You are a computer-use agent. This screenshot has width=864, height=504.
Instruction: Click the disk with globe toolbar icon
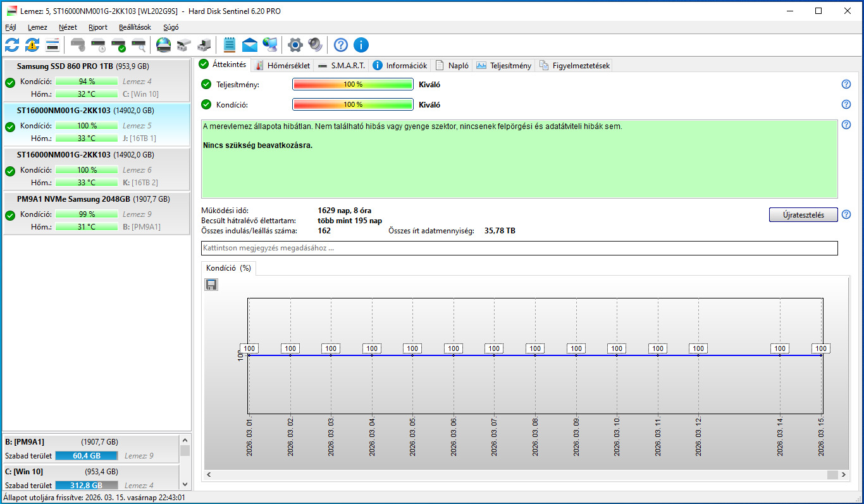pos(163,45)
